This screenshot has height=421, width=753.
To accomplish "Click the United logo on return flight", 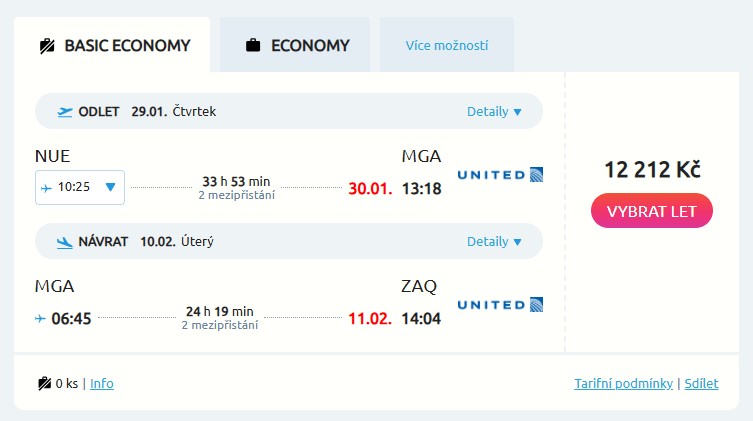I will coord(499,304).
